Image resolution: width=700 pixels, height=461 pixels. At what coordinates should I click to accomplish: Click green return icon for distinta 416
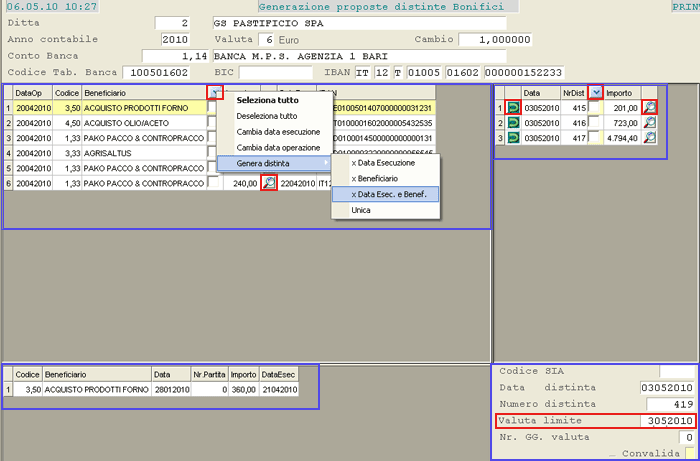point(513,122)
